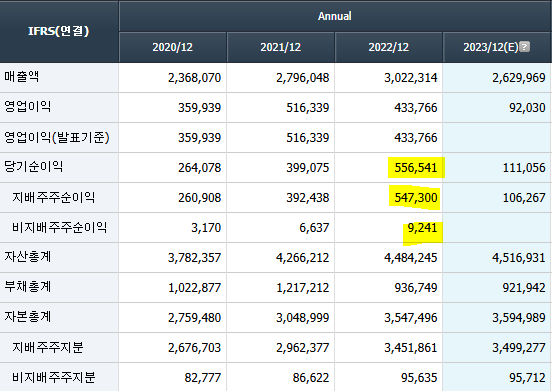Click the 3,782,357 total assets value

pos(194,258)
